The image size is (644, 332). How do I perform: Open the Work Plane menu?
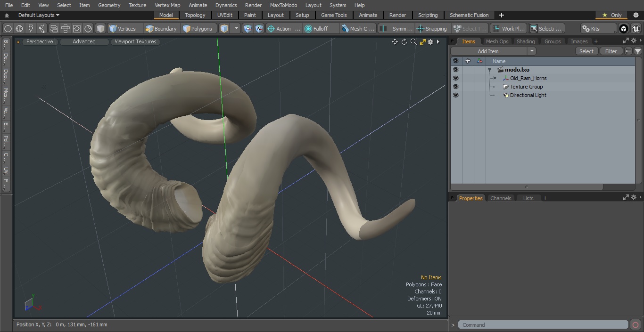tap(508, 29)
